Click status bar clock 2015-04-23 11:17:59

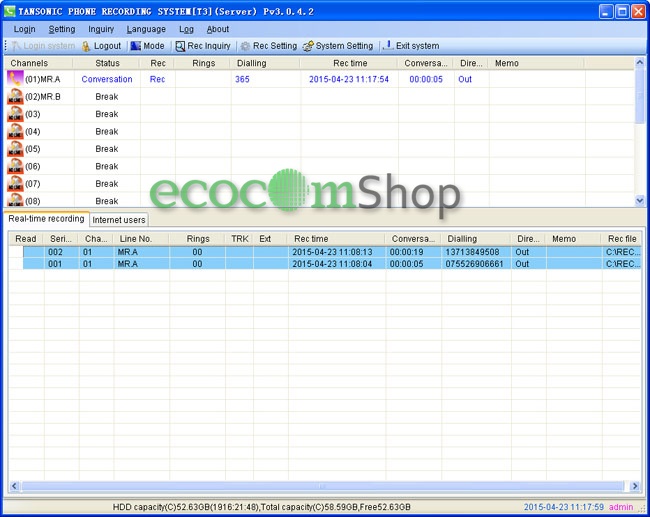[564, 507]
